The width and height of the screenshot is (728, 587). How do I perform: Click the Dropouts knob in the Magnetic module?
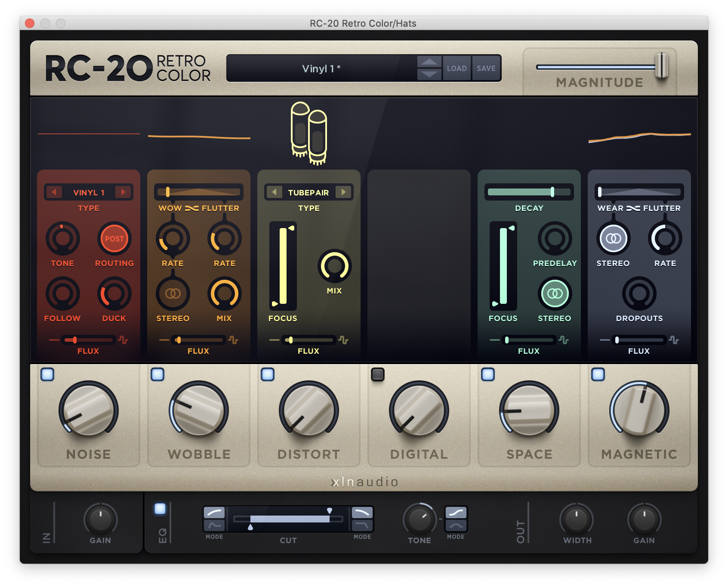tap(639, 293)
